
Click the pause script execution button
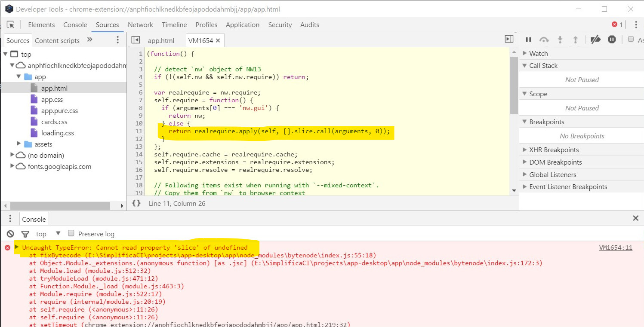(x=528, y=40)
